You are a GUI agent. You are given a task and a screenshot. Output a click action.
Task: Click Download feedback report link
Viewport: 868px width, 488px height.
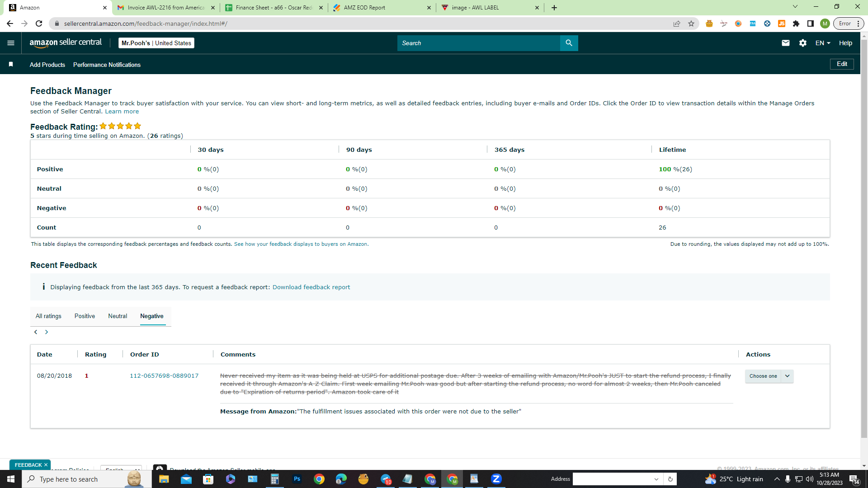[x=311, y=287]
